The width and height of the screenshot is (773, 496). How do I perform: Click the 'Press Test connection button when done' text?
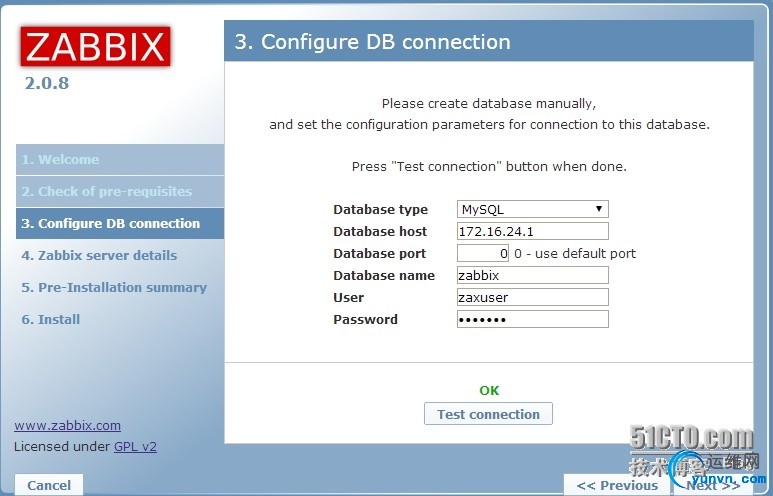(489, 167)
